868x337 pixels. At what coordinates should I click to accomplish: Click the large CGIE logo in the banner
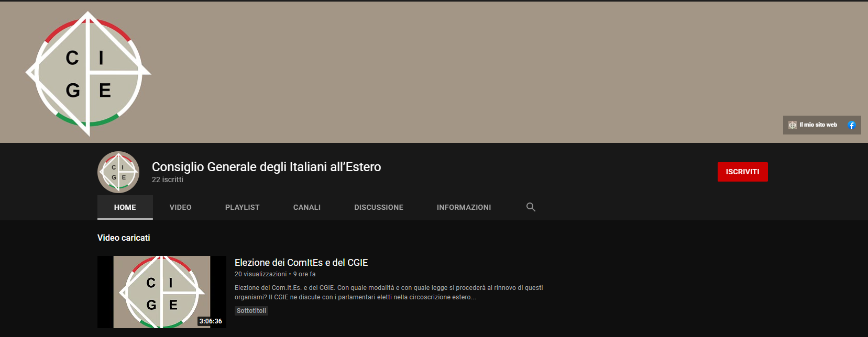89,74
